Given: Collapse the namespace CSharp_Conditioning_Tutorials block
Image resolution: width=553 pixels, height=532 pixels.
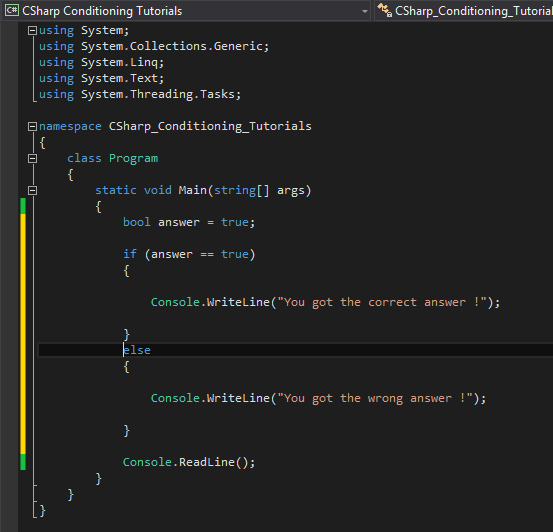Looking at the screenshot, I should pyautogui.click(x=32, y=126).
